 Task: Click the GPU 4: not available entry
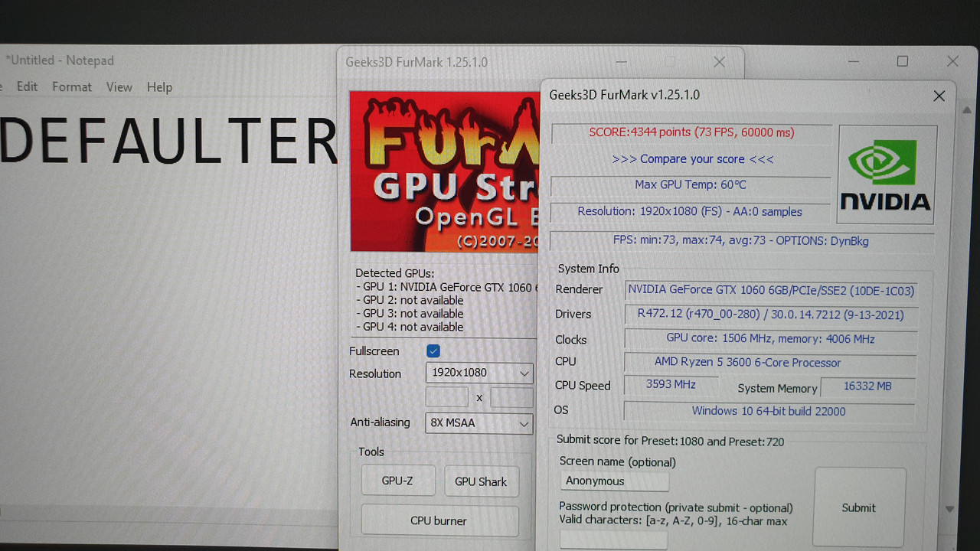[410, 327]
